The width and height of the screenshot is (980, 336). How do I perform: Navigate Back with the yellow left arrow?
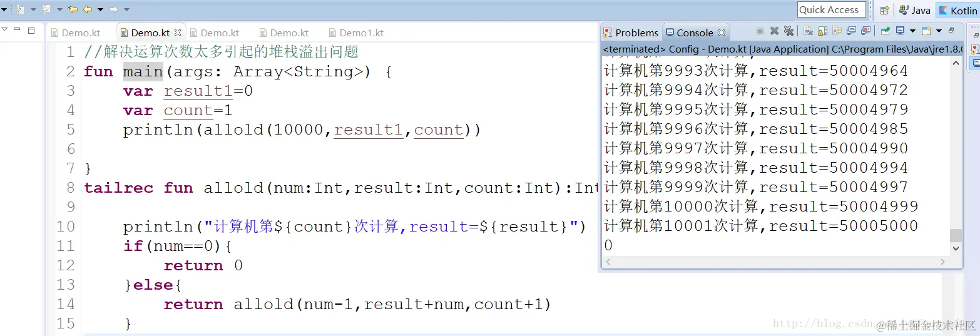pyautogui.click(x=88, y=9)
